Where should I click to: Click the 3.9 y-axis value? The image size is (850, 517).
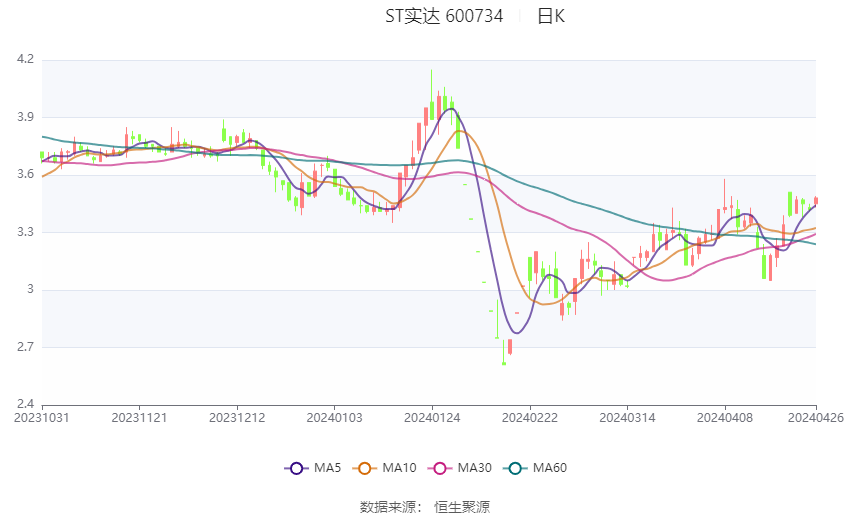click(25, 117)
